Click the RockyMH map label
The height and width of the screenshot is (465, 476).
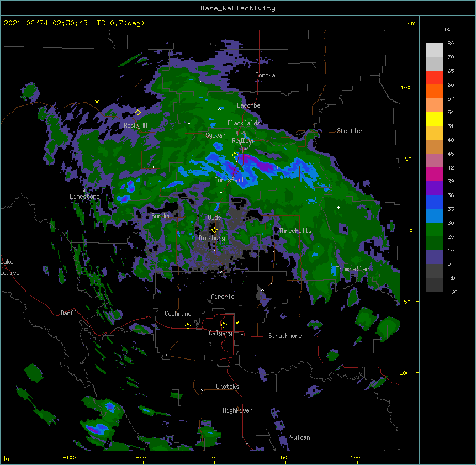(x=135, y=125)
